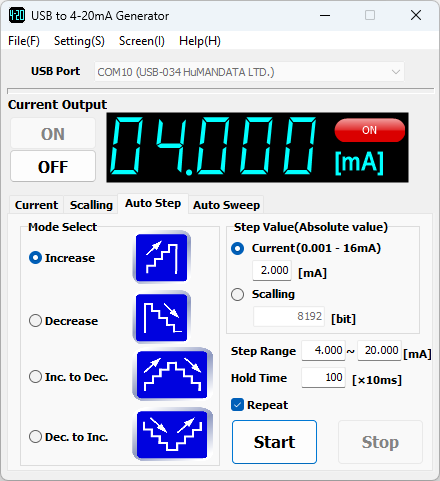The height and width of the screenshot is (481, 440).
Task: Click the Step Range label
Action: click(x=263, y=351)
